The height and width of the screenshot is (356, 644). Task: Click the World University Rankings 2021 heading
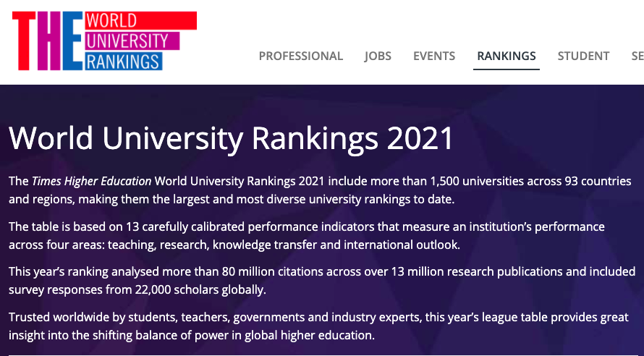pyautogui.click(x=231, y=138)
